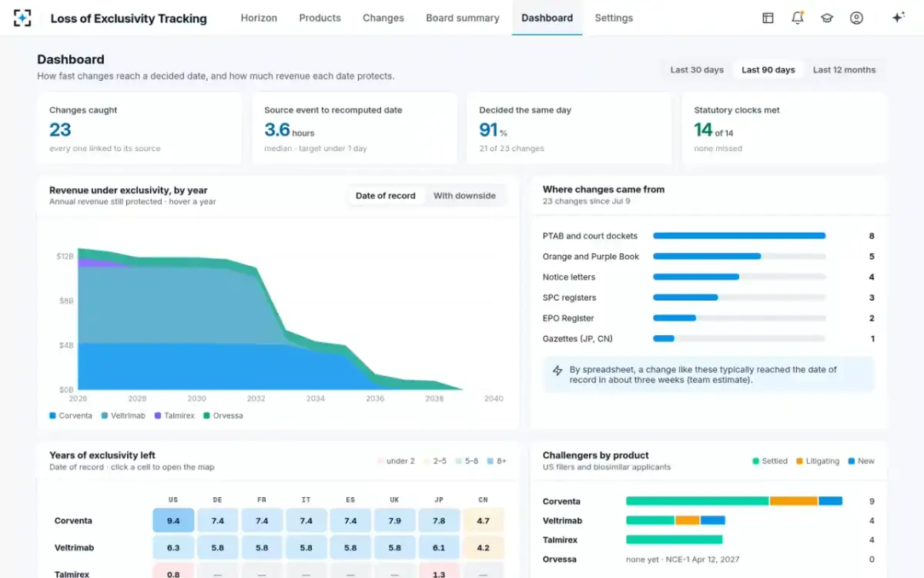Open Veltrimab CN cell showing 4.2
This screenshot has height=578, width=924.
(484, 548)
